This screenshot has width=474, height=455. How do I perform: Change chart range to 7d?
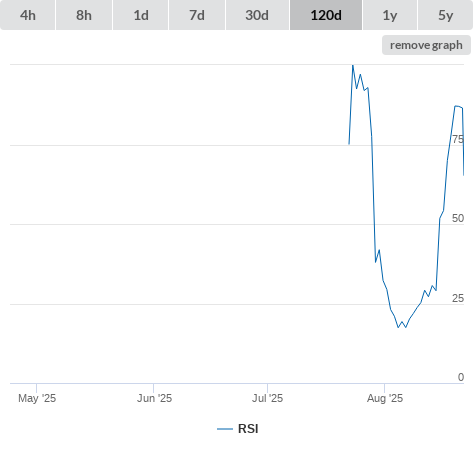197,15
